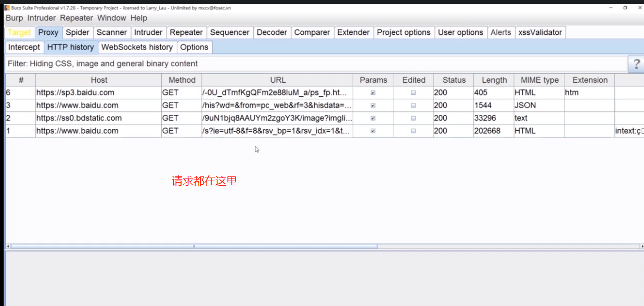Open the xssValidator tab
Image resolution: width=644 pixels, height=306 pixels.
tap(540, 32)
